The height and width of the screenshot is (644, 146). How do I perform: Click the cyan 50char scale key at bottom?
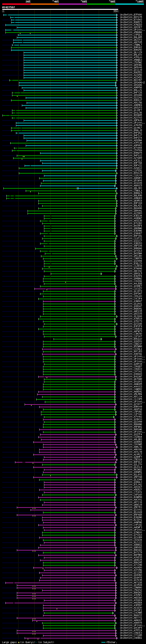click(x=103, y=642)
